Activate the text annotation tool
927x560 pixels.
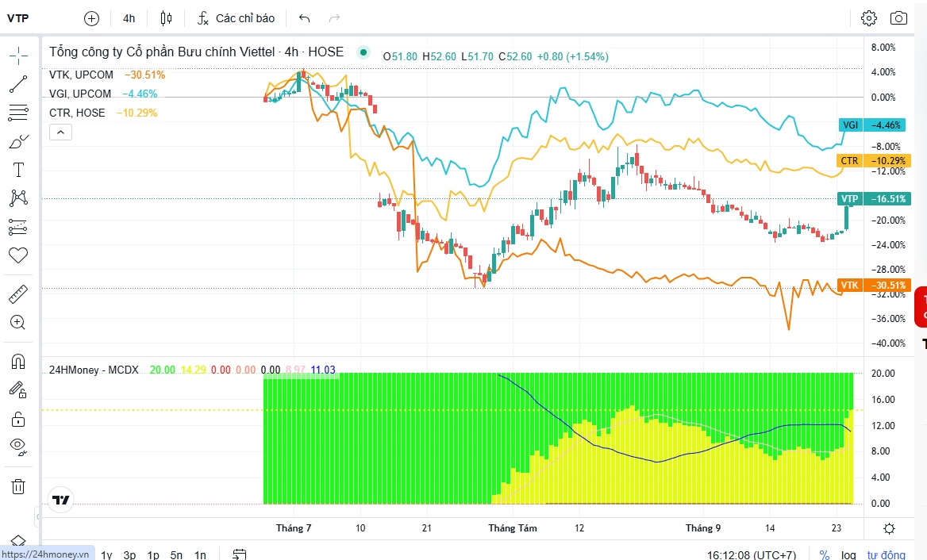point(18,170)
